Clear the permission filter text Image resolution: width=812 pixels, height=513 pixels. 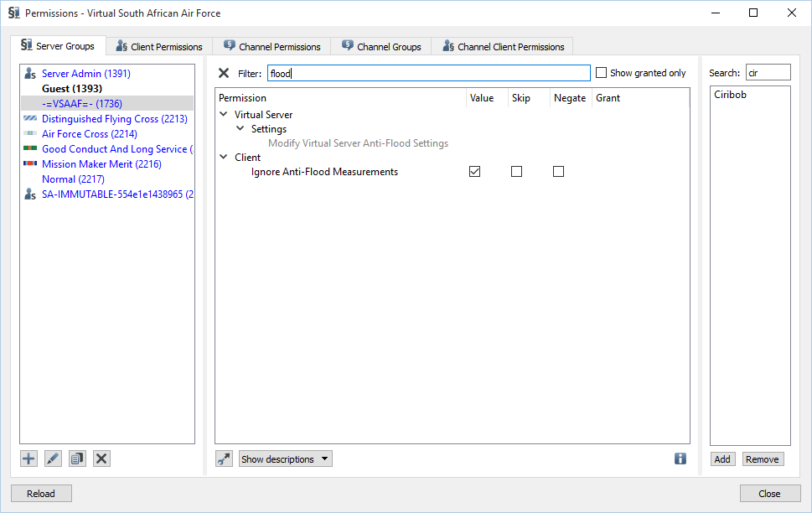coord(223,72)
